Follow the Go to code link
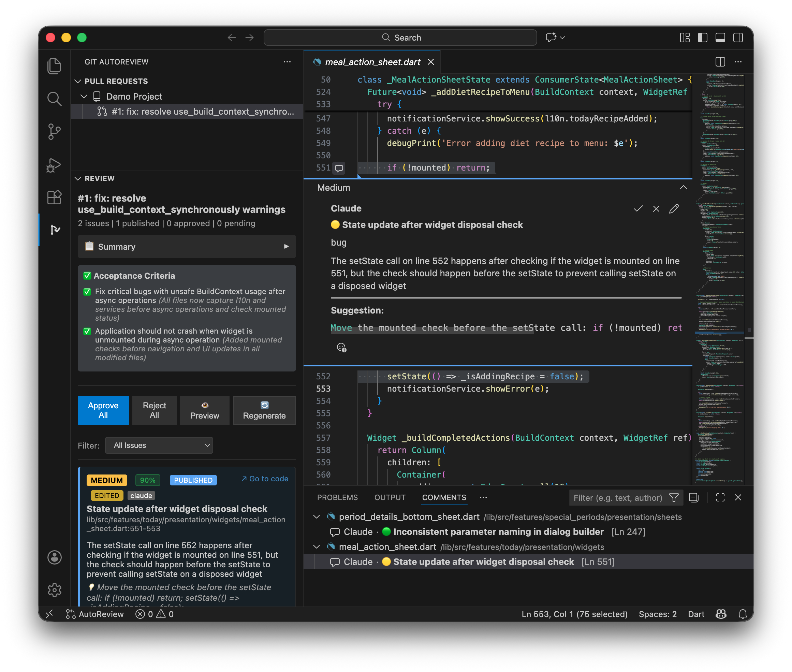 point(264,479)
